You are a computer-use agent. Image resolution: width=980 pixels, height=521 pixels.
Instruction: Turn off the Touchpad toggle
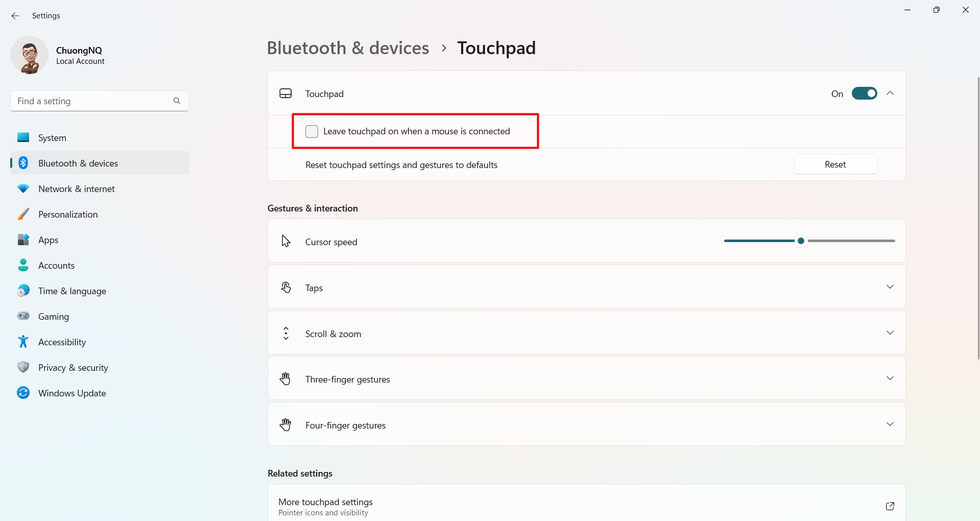tap(864, 93)
